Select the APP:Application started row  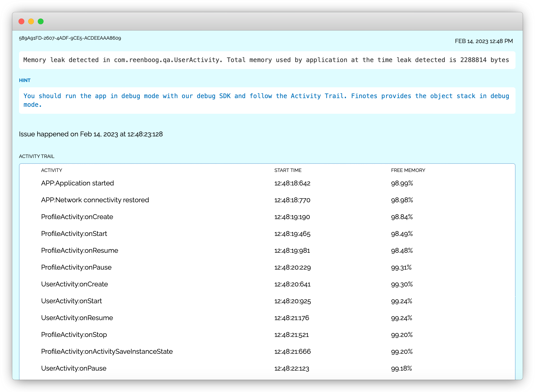(x=77, y=183)
